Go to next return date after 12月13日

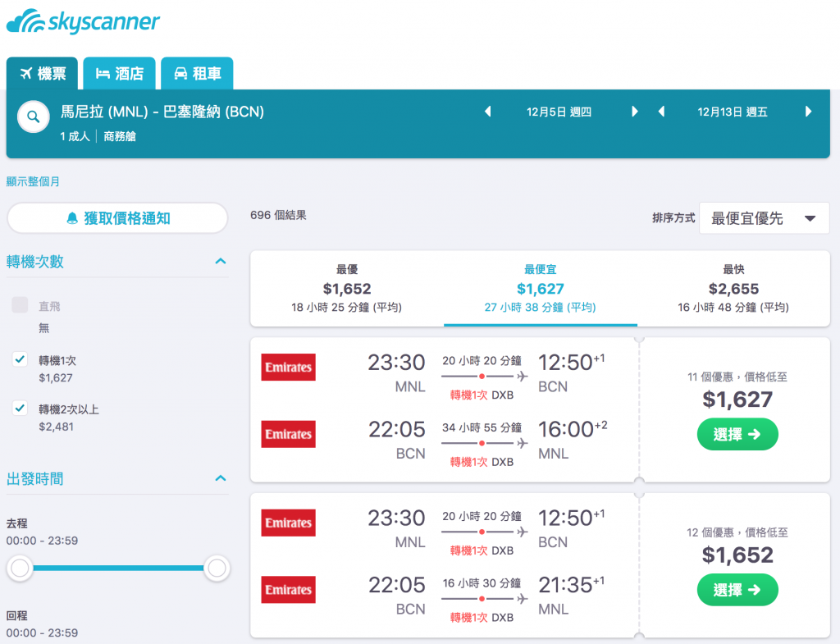pyautogui.click(x=808, y=112)
